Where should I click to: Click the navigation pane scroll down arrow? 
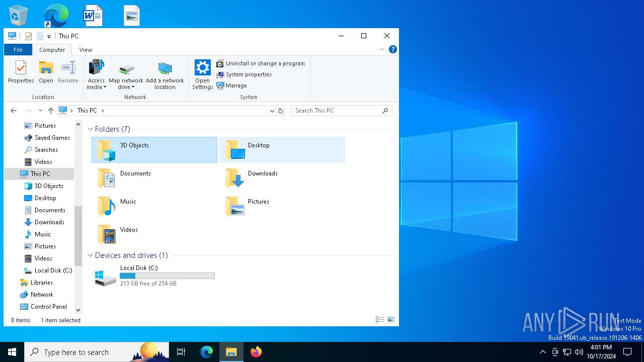[x=78, y=310]
